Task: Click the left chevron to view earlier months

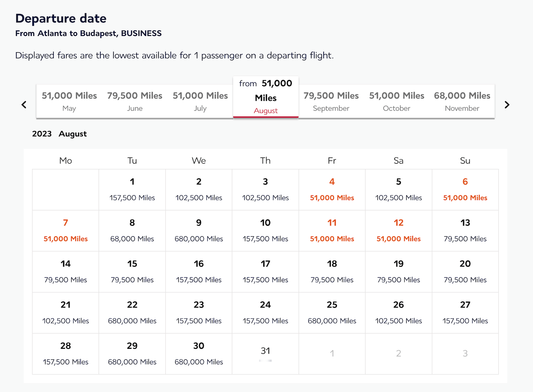Action: tap(24, 105)
